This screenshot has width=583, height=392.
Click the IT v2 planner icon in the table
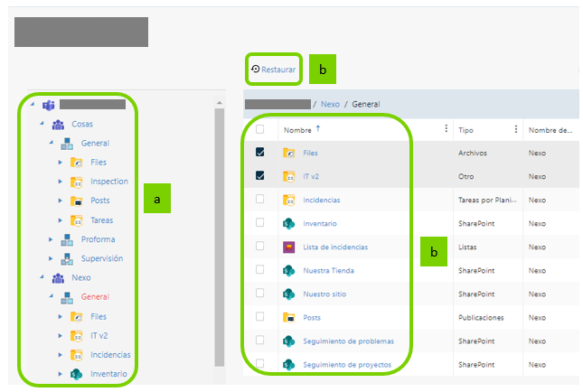pos(289,176)
